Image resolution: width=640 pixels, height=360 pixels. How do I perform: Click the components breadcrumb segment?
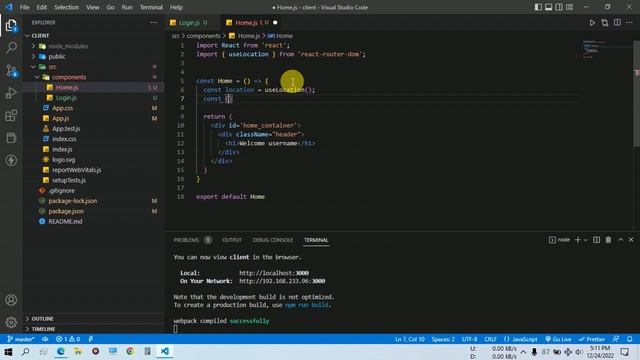pyautogui.click(x=204, y=36)
